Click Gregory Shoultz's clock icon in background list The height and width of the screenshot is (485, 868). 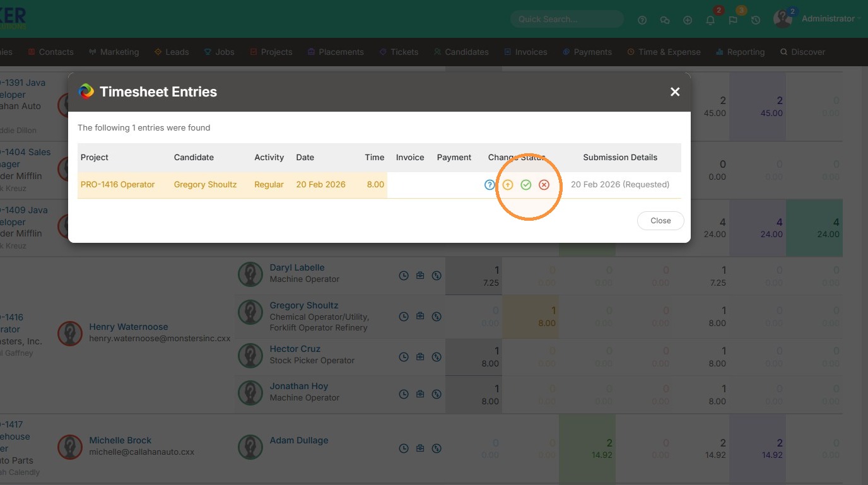pyautogui.click(x=404, y=316)
